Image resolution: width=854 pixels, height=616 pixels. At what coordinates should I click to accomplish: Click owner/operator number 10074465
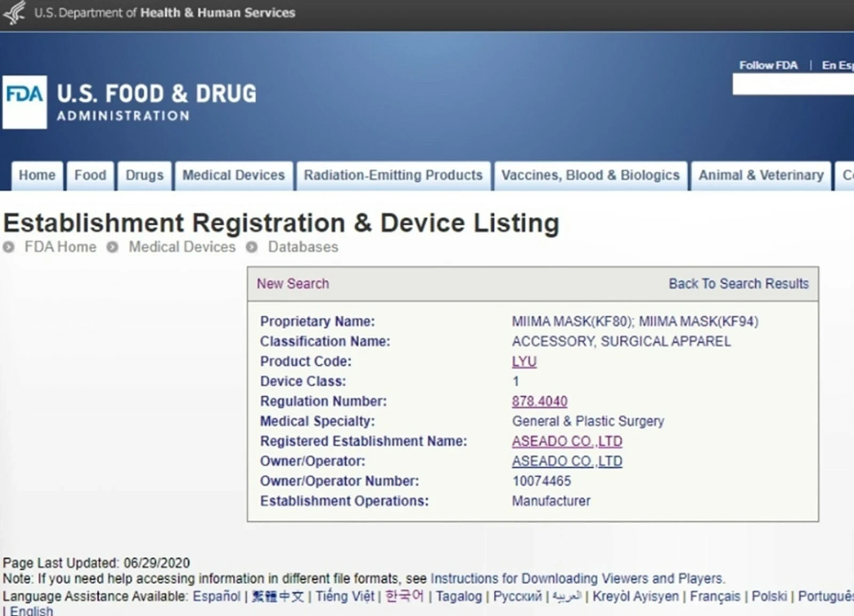coord(542,481)
